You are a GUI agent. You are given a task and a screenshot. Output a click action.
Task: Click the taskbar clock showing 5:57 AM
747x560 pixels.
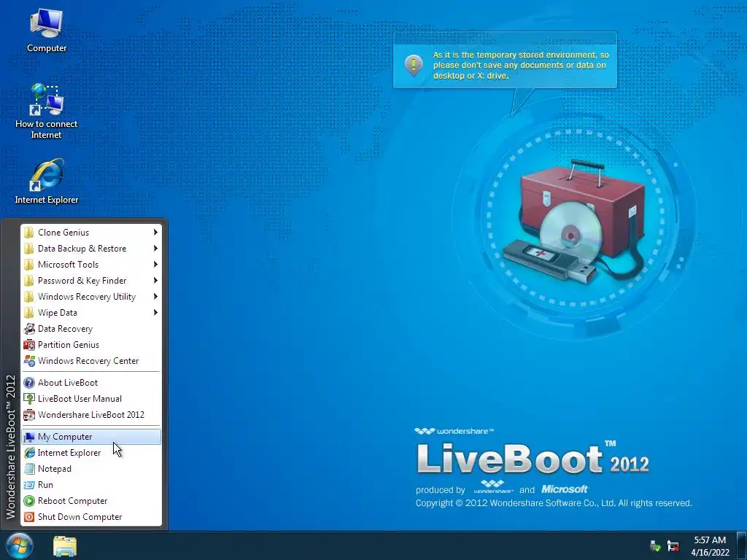[x=710, y=546]
